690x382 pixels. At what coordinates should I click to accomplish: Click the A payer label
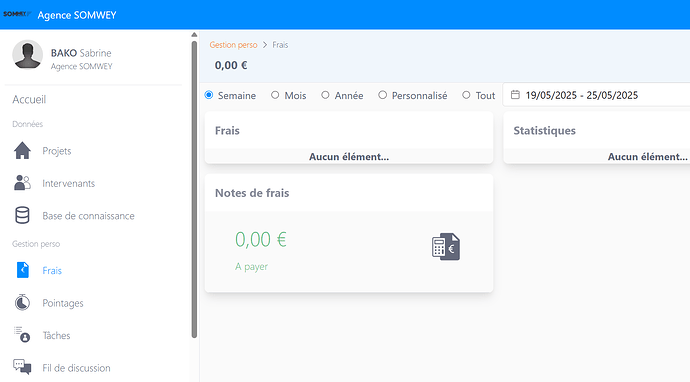[x=251, y=267]
